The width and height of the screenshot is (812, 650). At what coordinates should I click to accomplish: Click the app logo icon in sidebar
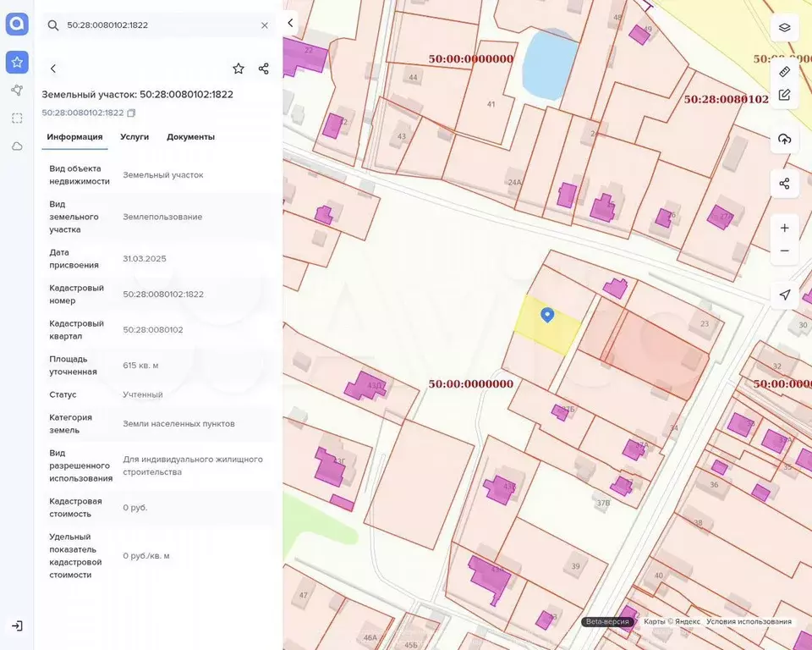[17, 24]
